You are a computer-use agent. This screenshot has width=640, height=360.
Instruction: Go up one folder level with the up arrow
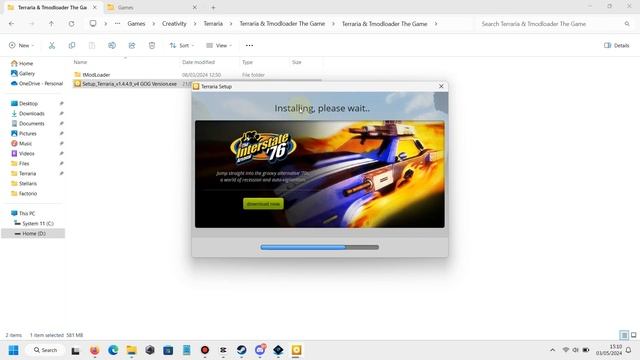51,24
